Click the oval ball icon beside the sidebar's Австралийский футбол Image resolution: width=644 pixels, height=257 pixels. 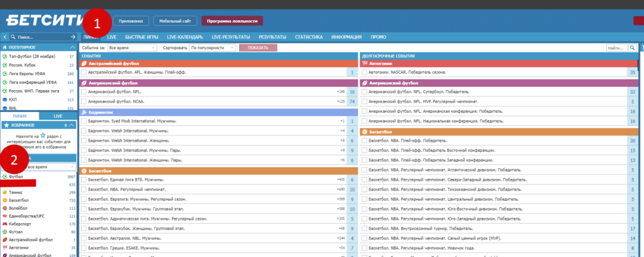tap(4, 240)
